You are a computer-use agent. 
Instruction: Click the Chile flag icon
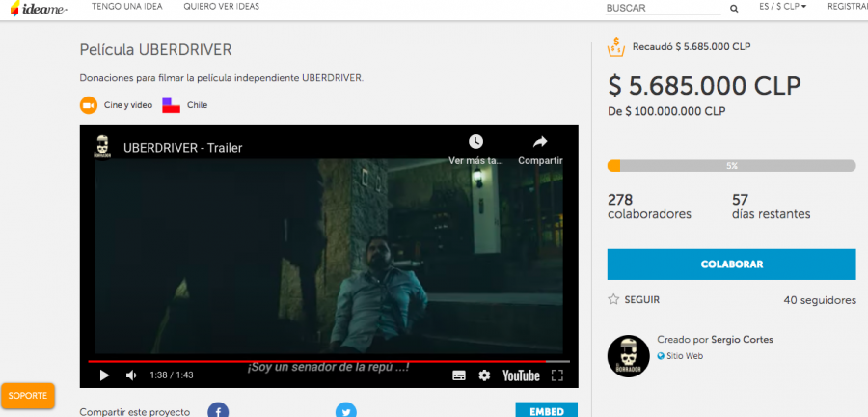pos(171,105)
